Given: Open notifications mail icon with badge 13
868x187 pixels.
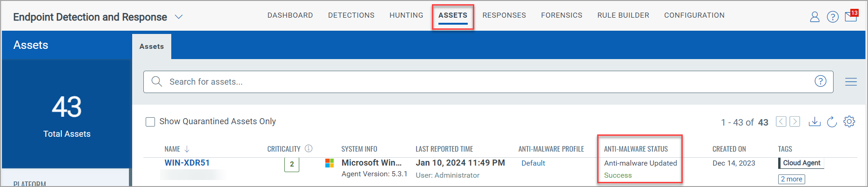Looking at the screenshot, I should pos(851,16).
